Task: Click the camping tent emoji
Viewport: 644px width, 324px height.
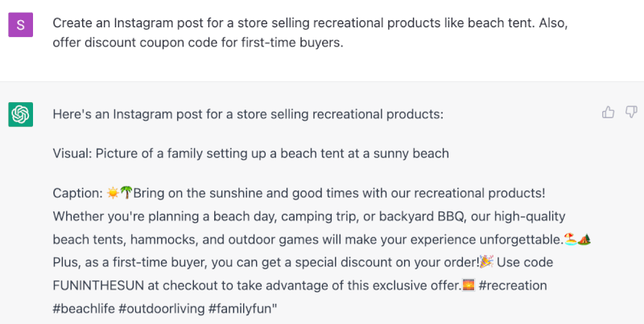Action: [x=584, y=239]
